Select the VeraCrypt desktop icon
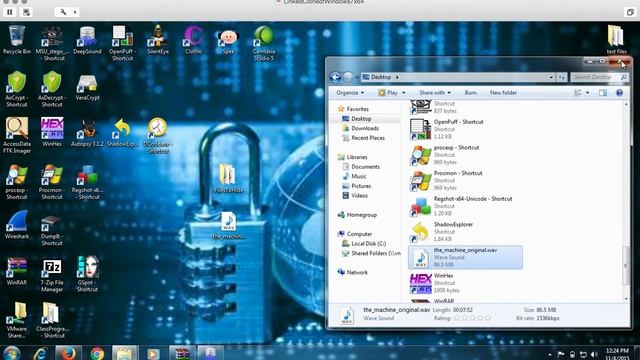The height and width of the screenshot is (360, 640). point(87,87)
